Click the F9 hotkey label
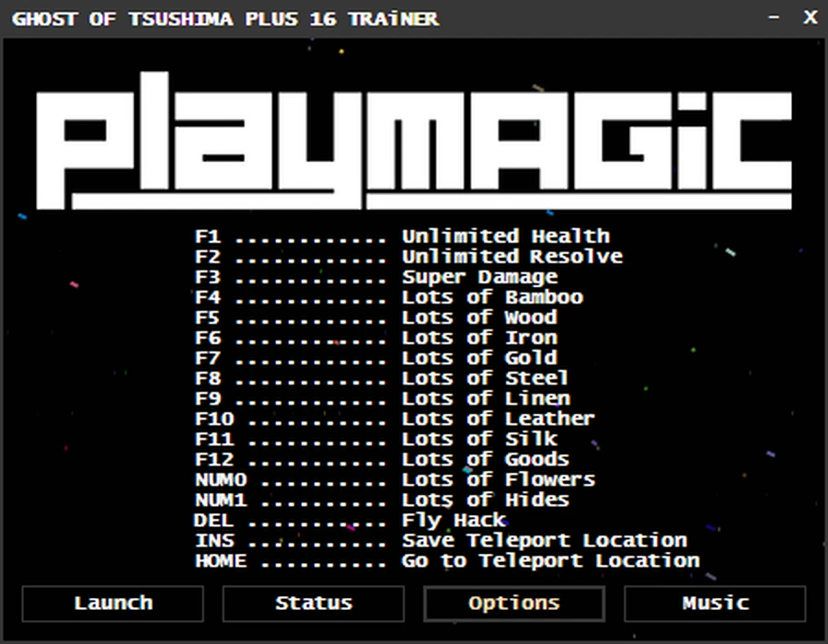 (208, 398)
